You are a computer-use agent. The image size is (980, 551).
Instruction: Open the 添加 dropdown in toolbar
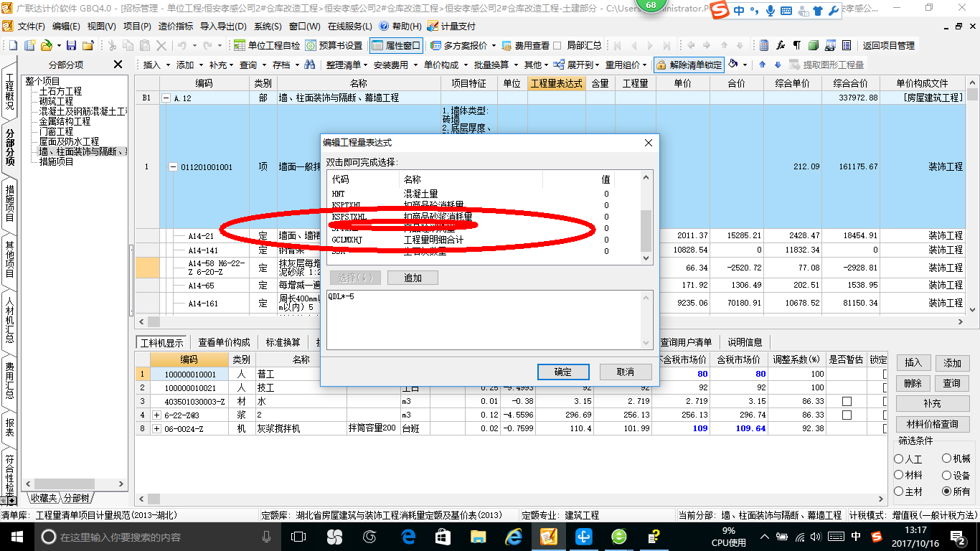click(189, 65)
